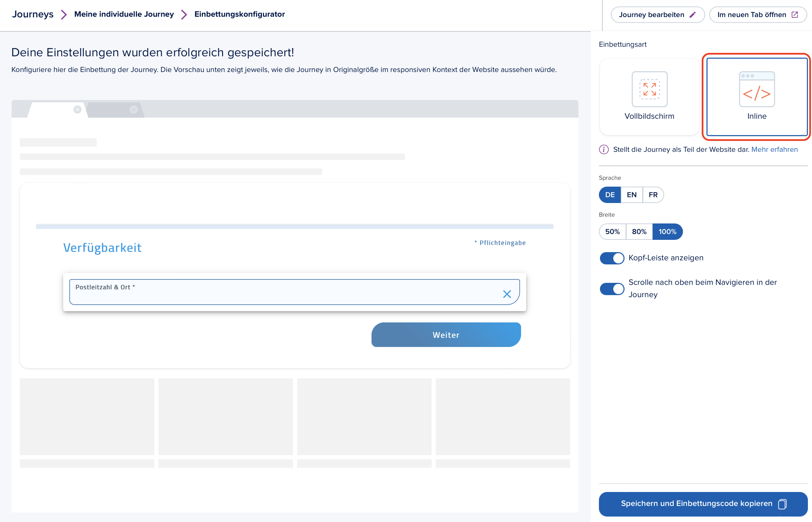Click the external link icon in Im neuen Tab öffnen
Image resolution: width=812 pixels, height=522 pixels.
pyautogui.click(x=795, y=15)
